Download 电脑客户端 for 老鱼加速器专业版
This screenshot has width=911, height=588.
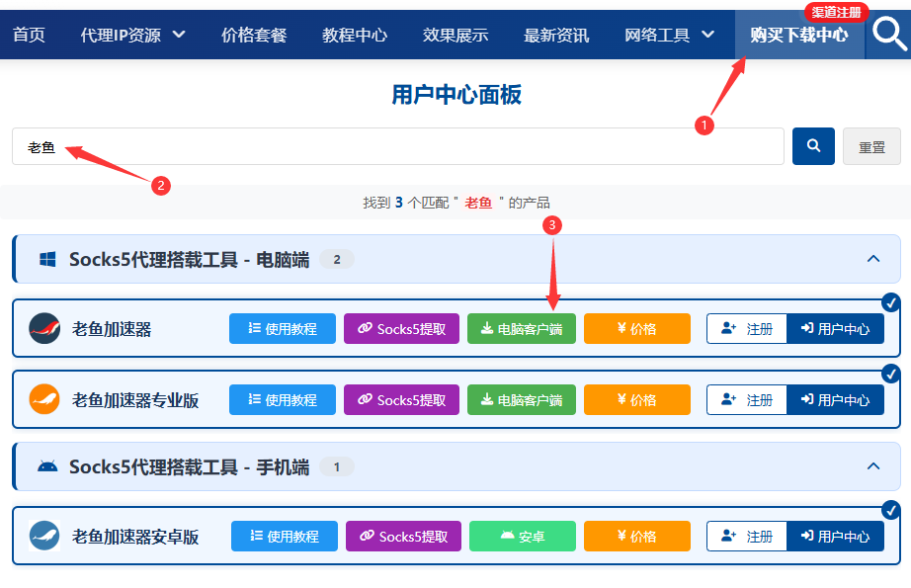pyautogui.click(x=522, y=400)
